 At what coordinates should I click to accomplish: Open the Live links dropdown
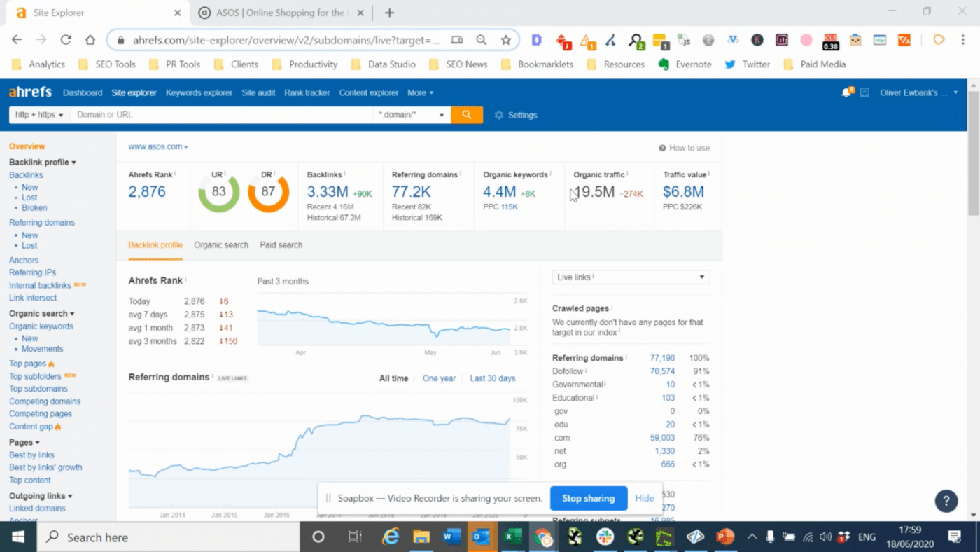[x=631, y=277]
